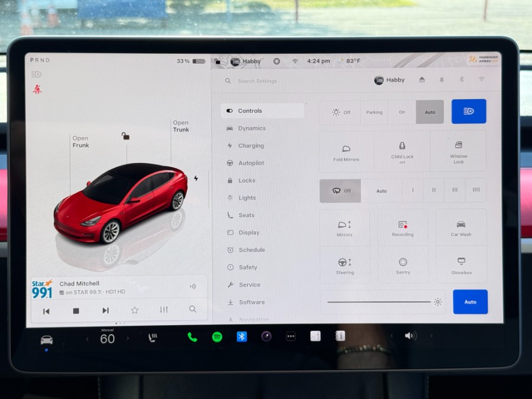532x399 pixels.
Task: Tap the lock icon in top status bar
Action: [x=217, y=61]
